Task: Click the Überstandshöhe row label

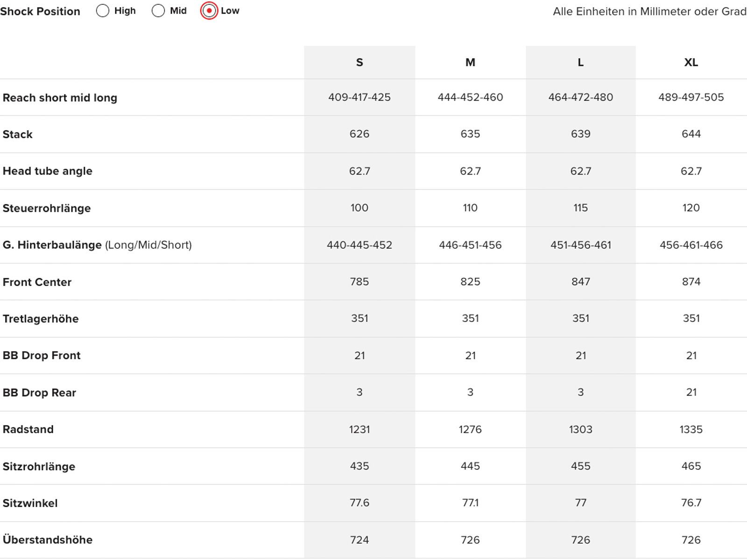Action: click(48, 540)
